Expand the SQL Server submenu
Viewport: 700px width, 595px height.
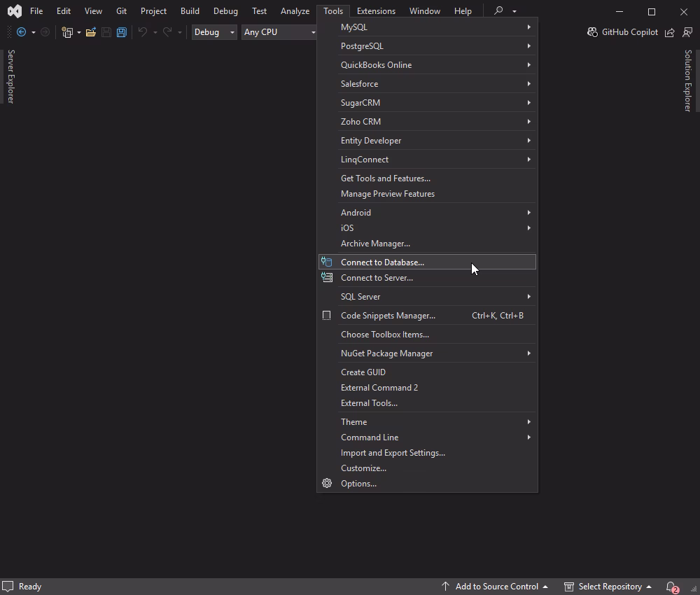coord(428,297)
